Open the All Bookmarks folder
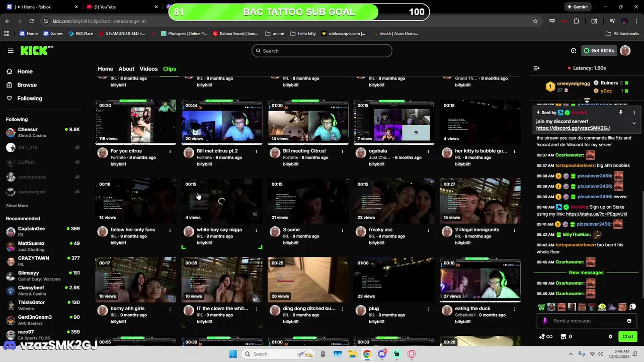This screenshot has width=644, height=362. click(622, 34)
